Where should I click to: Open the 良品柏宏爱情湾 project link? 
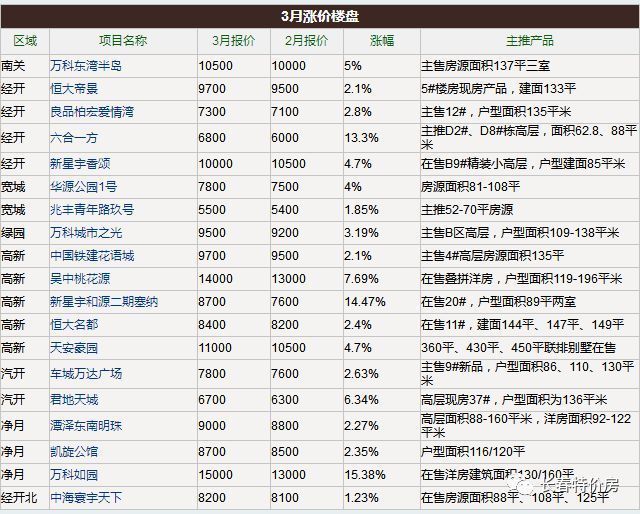[x=92, y=111]
